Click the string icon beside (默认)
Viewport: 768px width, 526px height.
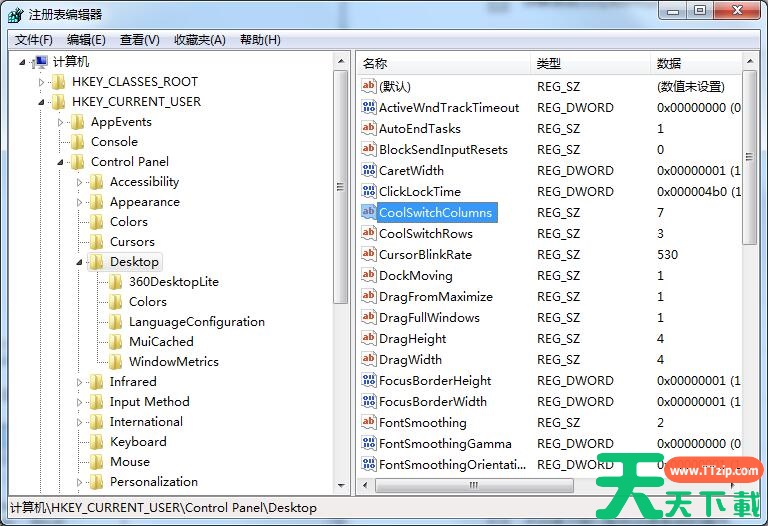pos(369,86)
